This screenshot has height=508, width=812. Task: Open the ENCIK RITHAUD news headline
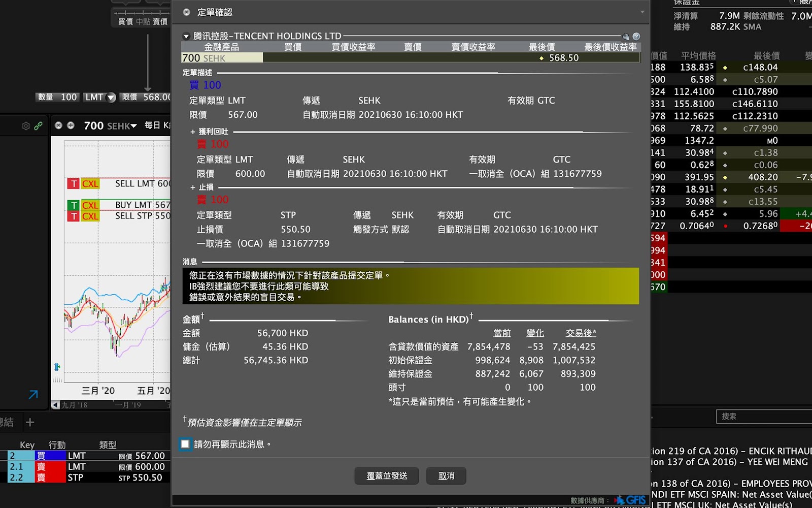tap(732, 451)
